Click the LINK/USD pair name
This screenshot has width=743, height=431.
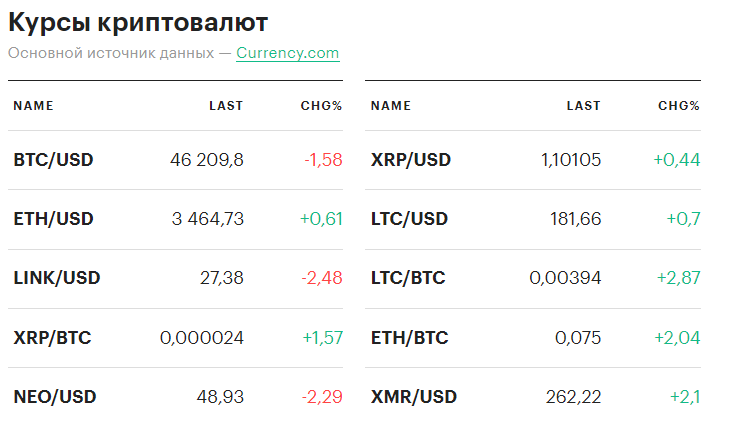click(x=57, y=278)
